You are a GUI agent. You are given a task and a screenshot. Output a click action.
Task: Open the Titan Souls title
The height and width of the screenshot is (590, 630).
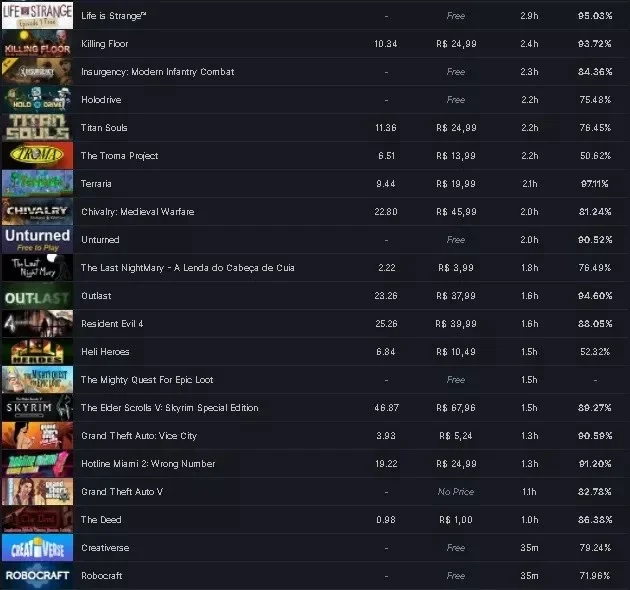(104, 127)
